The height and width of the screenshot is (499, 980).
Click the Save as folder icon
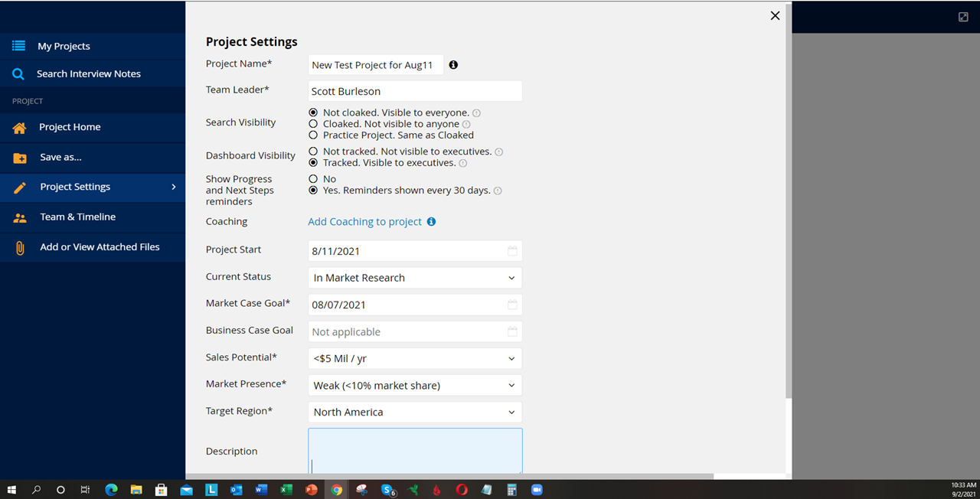coord(20,158)
